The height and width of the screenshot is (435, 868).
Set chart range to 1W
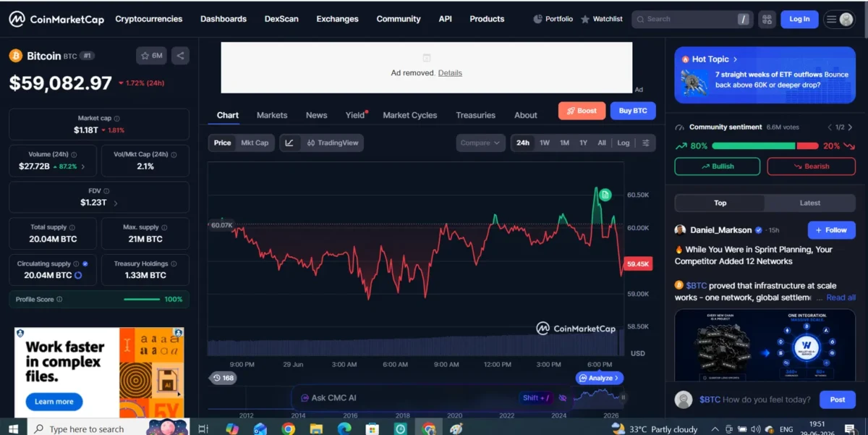coord(545,143)
